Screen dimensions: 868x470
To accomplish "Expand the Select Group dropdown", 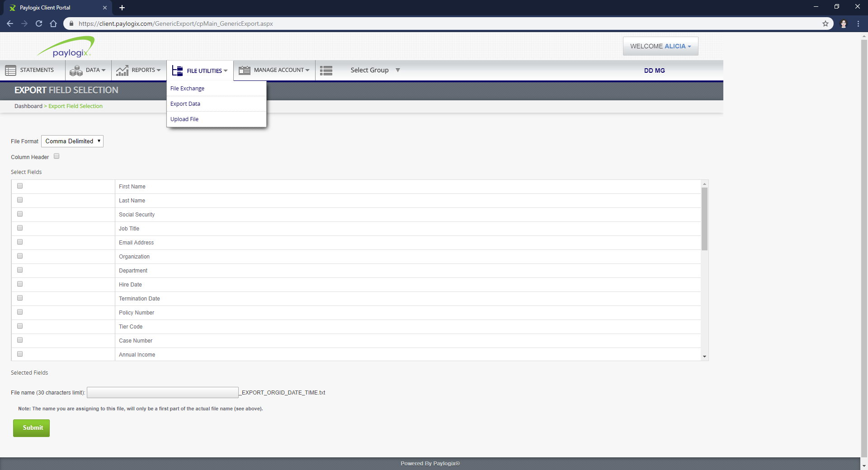I will 375,70.
